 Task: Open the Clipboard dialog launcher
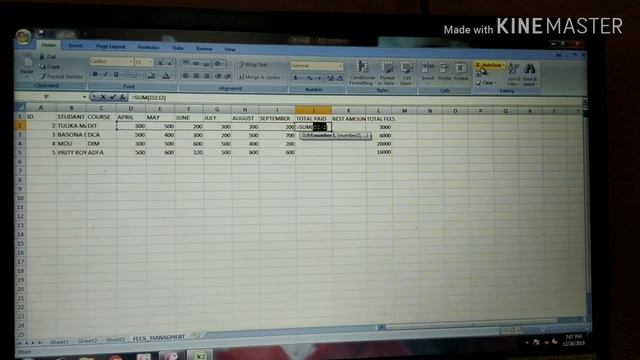82,86
